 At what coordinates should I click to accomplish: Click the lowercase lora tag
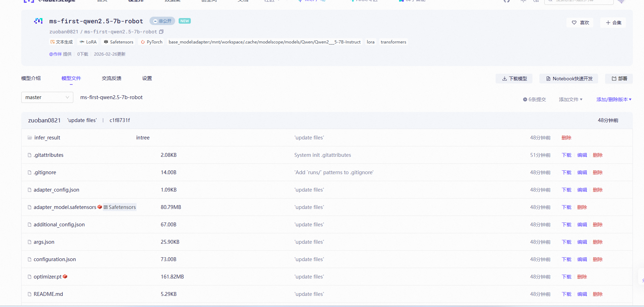tap(370, 42)
